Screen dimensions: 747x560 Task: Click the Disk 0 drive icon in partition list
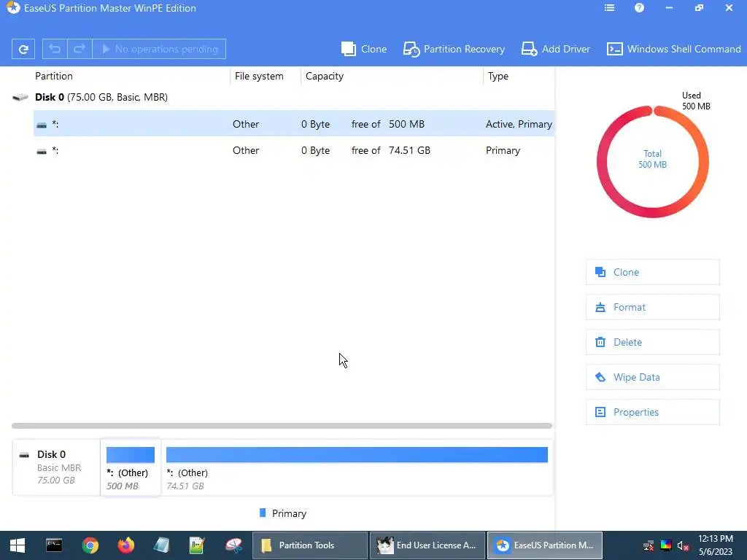pyautogui.click(x=20, y=98)
